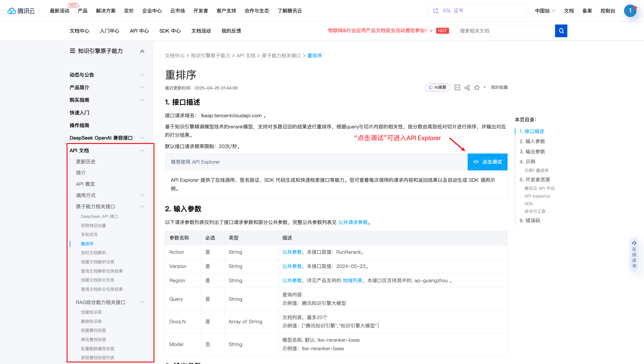The image size is (644, 364).
Task: Jump to API Inspector in page TOC
Action: pos(537,196)
